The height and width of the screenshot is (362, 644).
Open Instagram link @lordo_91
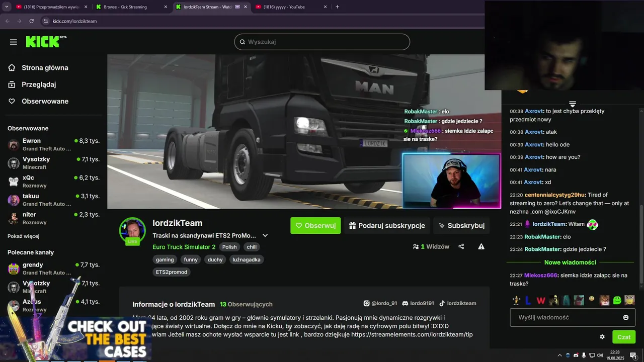380,304
